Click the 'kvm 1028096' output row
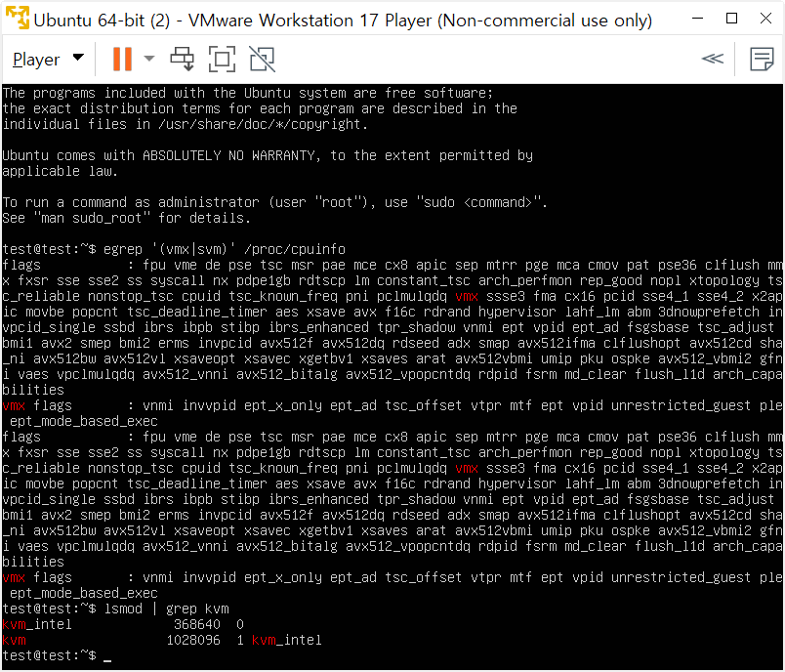This screenshot has width=785, height=672. click(x=162, y=640)
